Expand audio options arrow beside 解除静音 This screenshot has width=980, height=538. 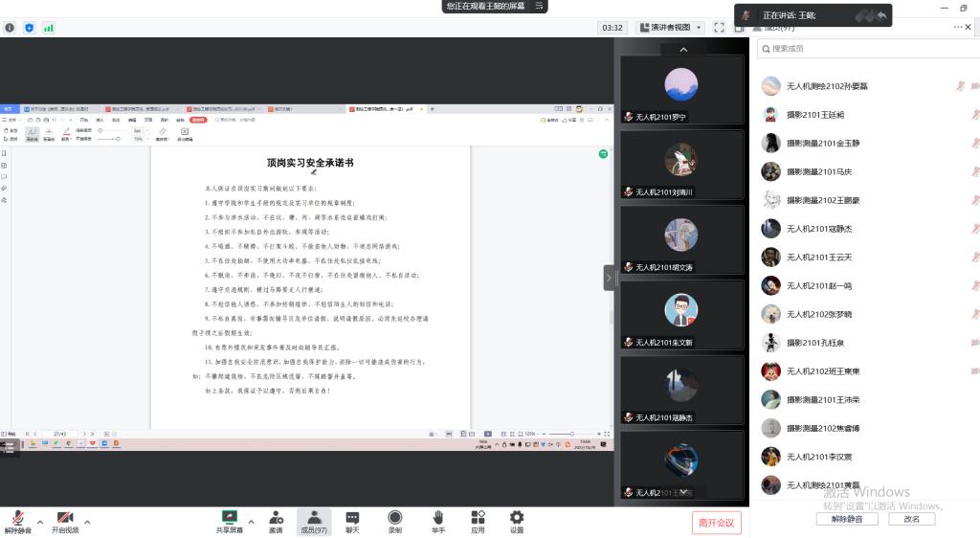point(38,522)
